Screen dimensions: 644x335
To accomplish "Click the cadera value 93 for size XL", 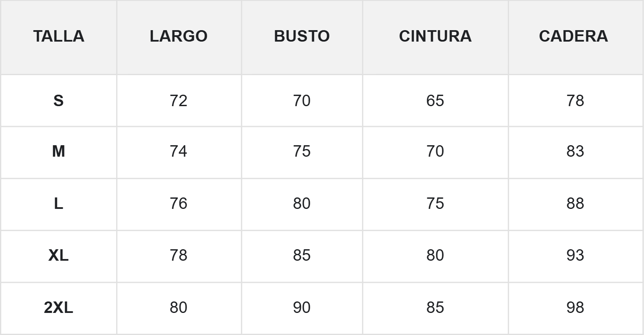I will [x=575, y=255].
